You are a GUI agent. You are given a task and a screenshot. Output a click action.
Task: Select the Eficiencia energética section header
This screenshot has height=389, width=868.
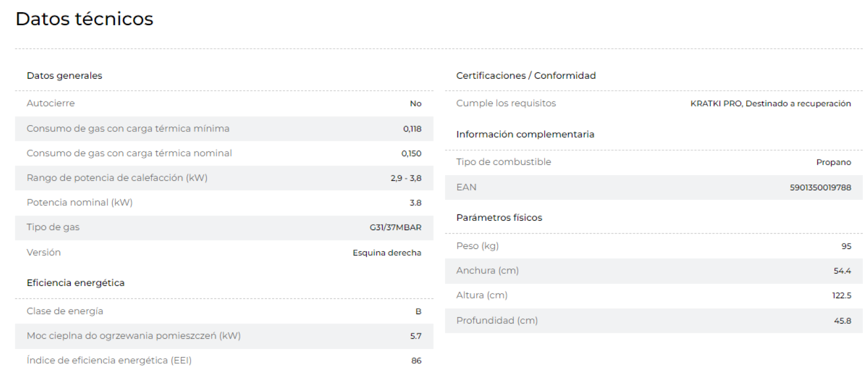tap(76, 283)
